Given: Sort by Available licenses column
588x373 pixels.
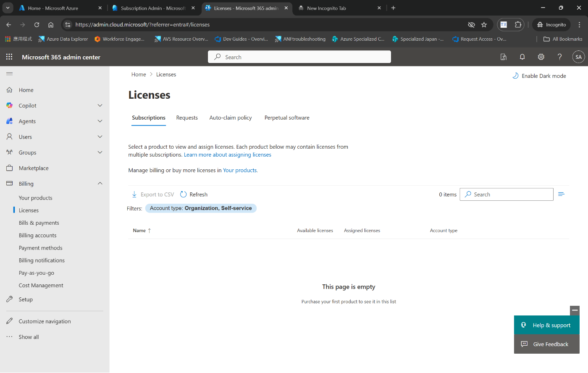Looking at the screenshot, I should point(315,231).
